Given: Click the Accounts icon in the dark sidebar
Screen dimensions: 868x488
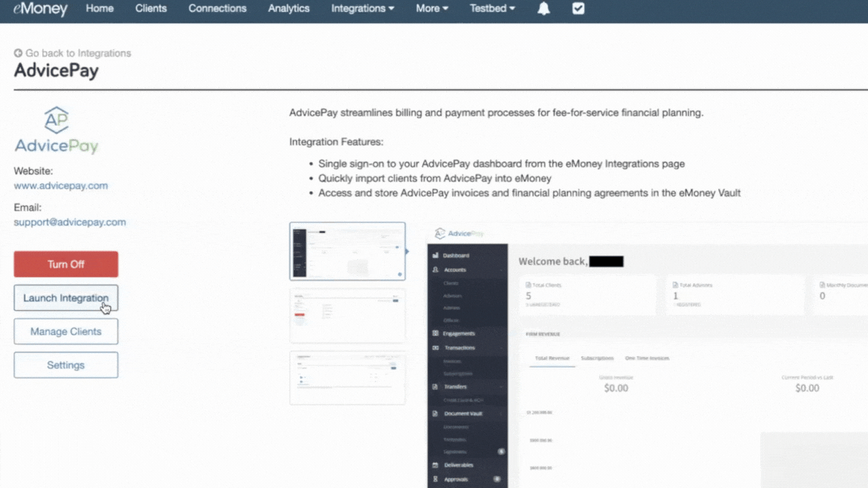Looking at the screenshot, I should pyautogui.click(x=435, y=270).
